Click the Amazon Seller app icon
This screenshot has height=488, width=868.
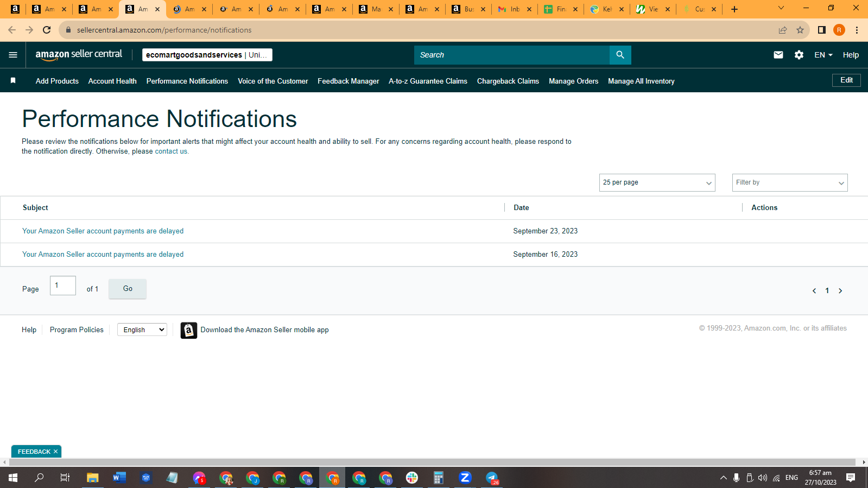pyautogui.click(x=188, y=330)
